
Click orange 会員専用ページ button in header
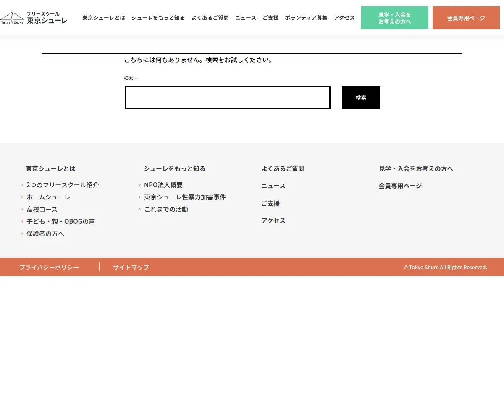[466, 18]
